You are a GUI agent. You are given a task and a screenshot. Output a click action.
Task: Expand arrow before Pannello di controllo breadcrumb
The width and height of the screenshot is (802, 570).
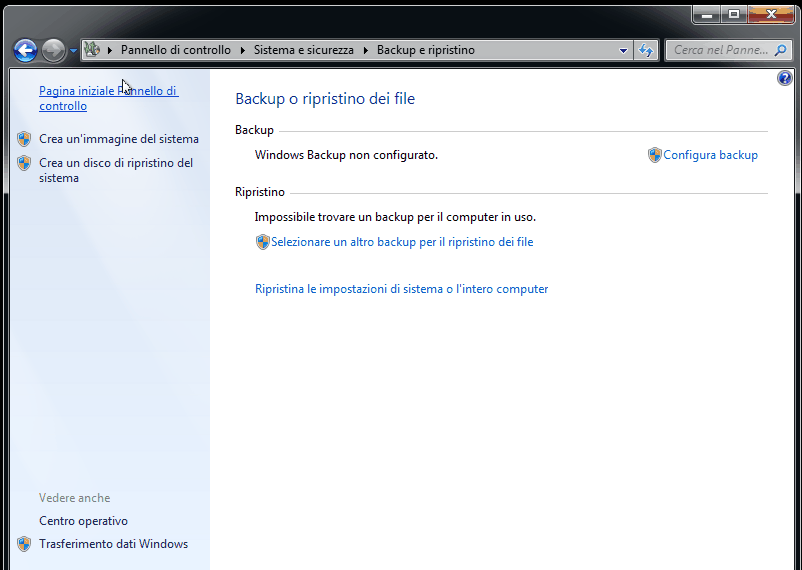point(109,50)
